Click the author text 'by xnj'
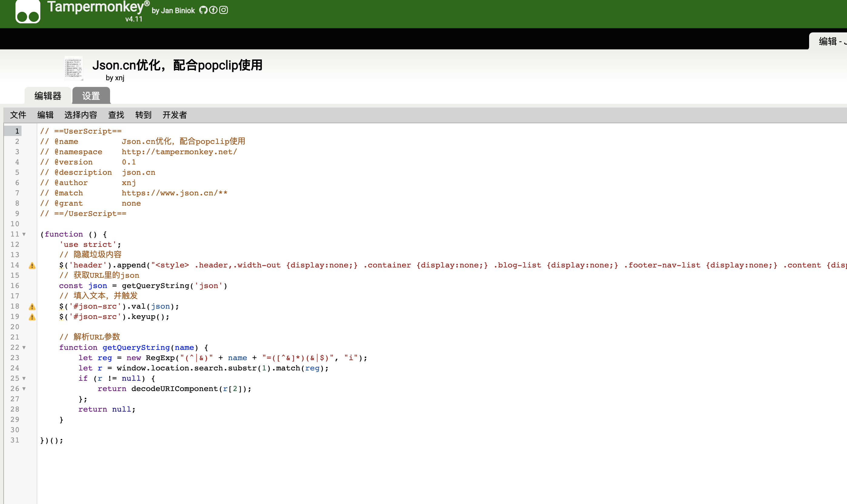Image resolution: width=847 pixels, height=504 pixels. point(115,78)
